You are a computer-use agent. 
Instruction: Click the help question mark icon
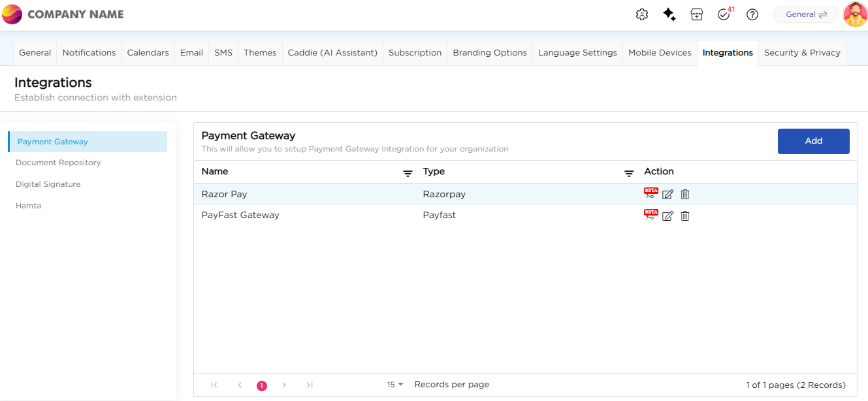[x=752, y=14]
